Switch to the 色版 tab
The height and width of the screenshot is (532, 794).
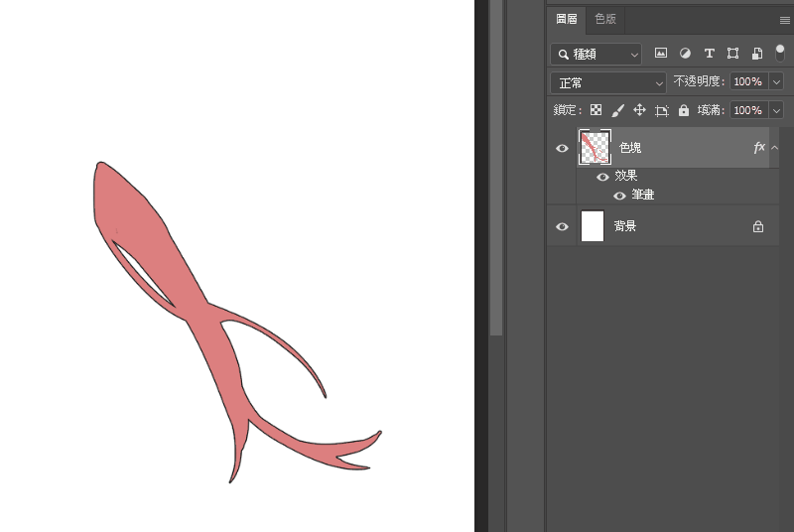click(x=604, y=19)
